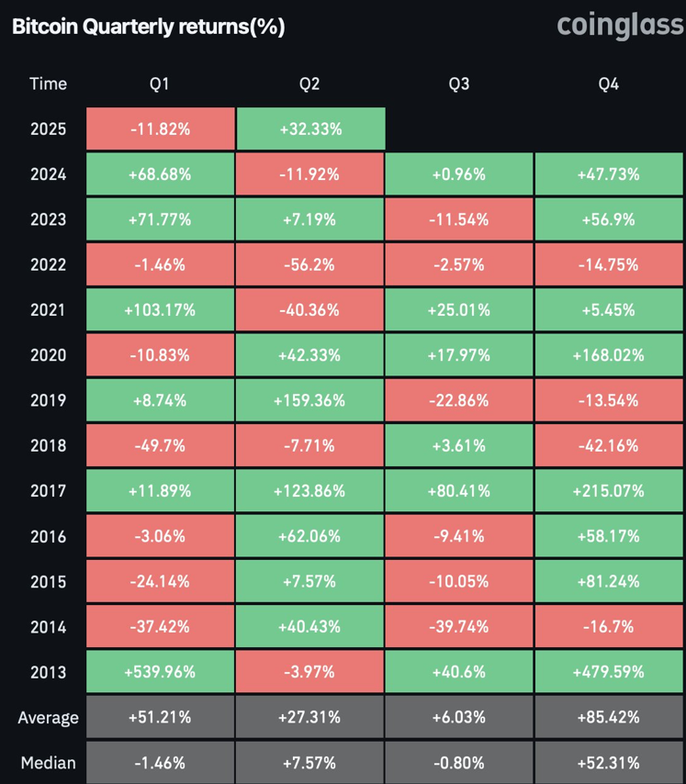The image size is (686, 784).
Task: Select the Q4 column header
Action: pyautogui.click(x=608, y=84)
